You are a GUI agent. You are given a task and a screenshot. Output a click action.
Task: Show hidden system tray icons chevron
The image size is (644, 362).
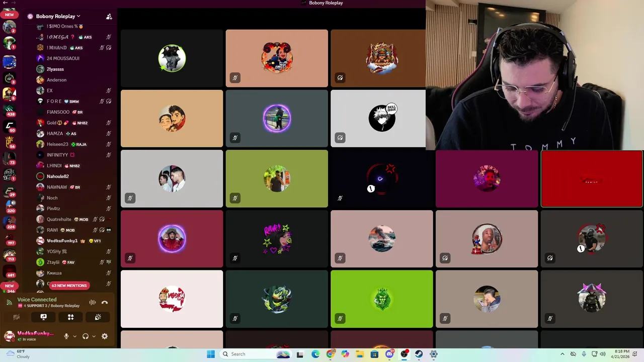point(562,354)
